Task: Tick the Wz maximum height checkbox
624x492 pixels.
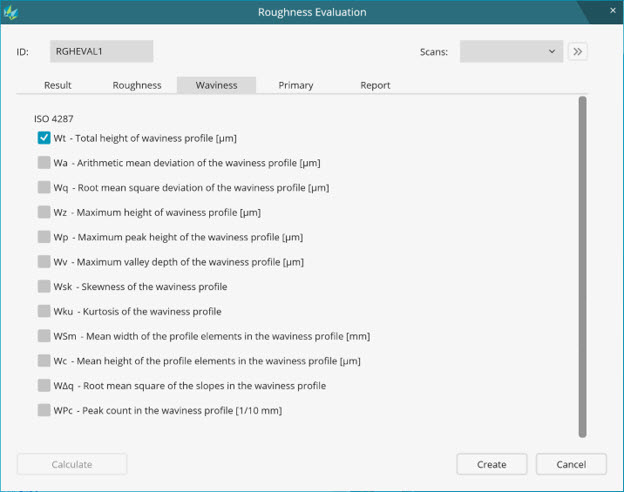Action: [x=44, y=212]
